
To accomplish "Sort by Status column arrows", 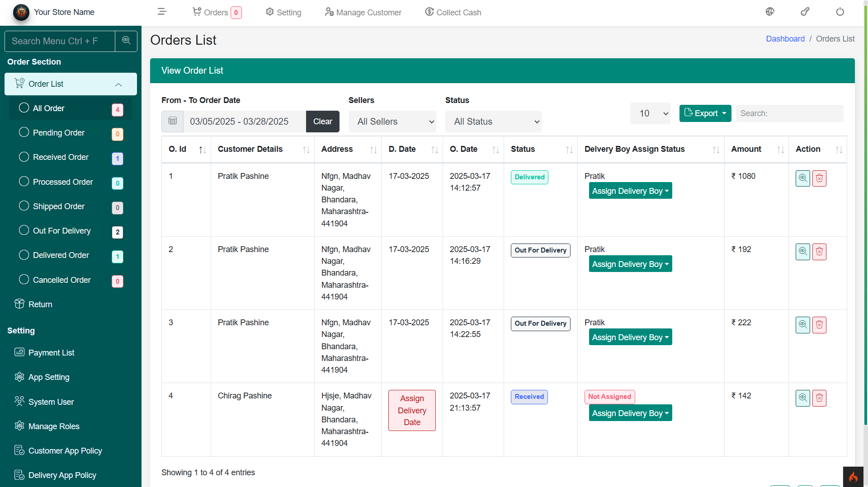I will tap(569, 150).
